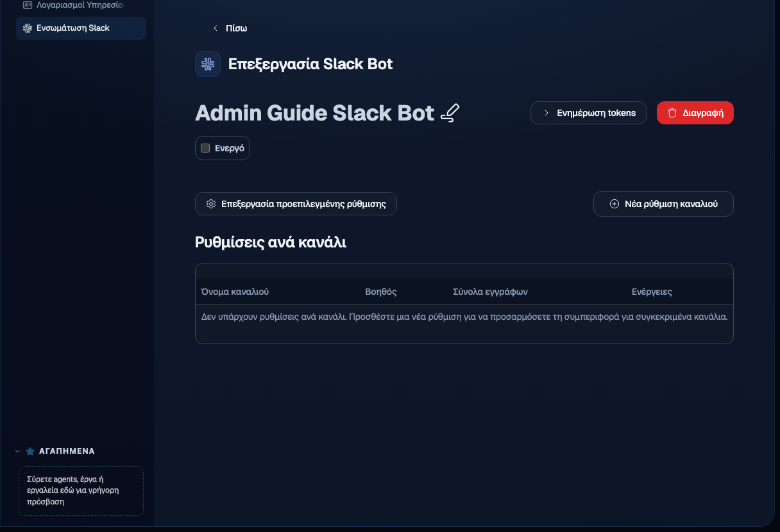Click the Slack icon in sidebar Ενσωμάτωση Slack
The image size is (780, 532).
coord(28,28)
